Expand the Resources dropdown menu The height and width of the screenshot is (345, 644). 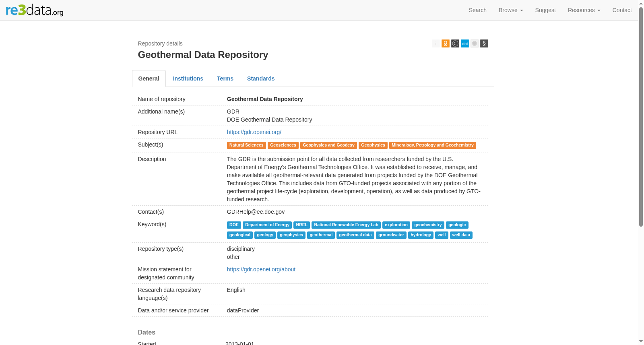click(x=584, y=10)
